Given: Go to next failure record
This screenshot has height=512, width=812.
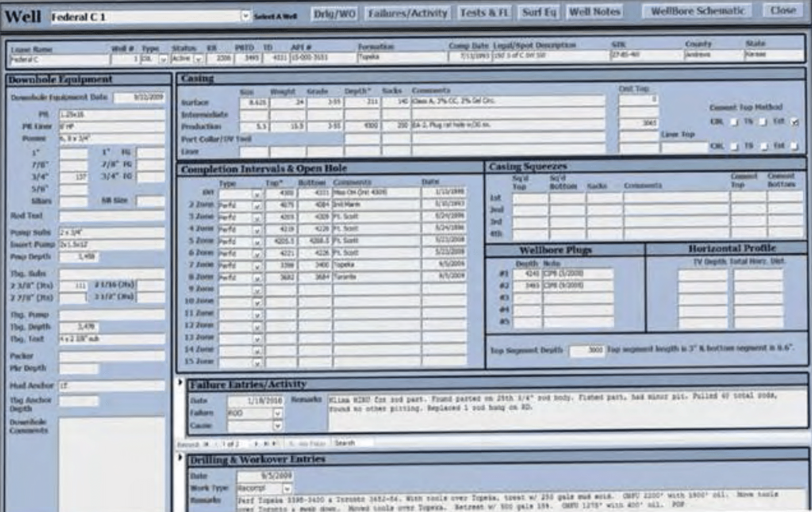Looking at the screenshot, I should click(x=256, y=444).
